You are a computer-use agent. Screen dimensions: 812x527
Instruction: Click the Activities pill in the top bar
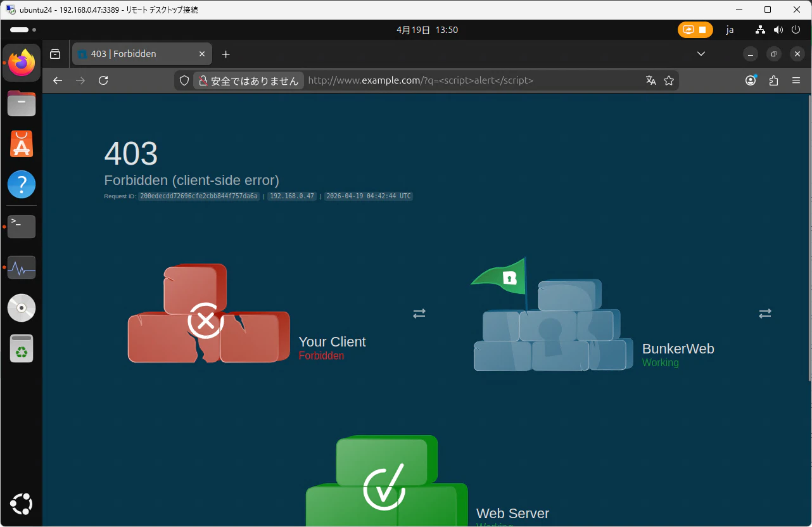pos(23,30)
